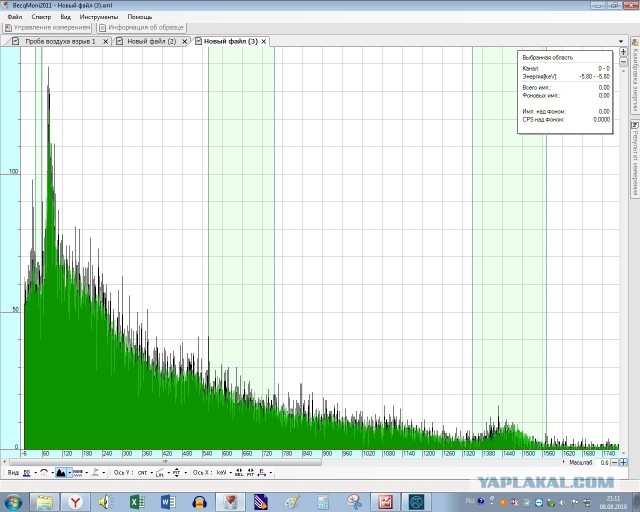Screen dimensions: 640x512
Task: Click the X axis FIT icon
Action: (250, 473)
